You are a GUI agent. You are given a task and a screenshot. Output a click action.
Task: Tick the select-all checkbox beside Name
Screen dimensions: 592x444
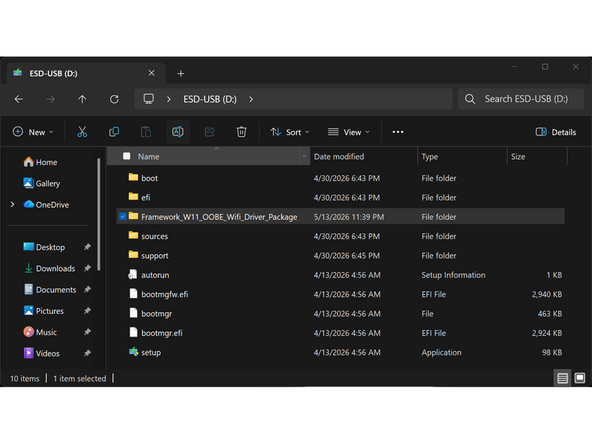[x=126, y=156]
